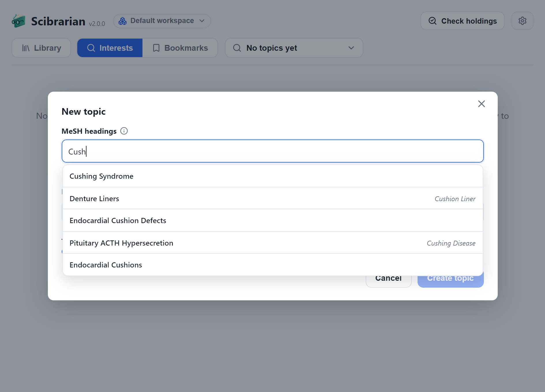
Task: Close the New topic dialog
Action: click(481, 104)
